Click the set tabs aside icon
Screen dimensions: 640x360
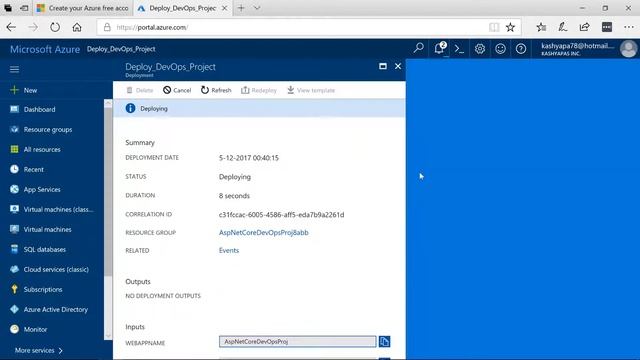24,8
